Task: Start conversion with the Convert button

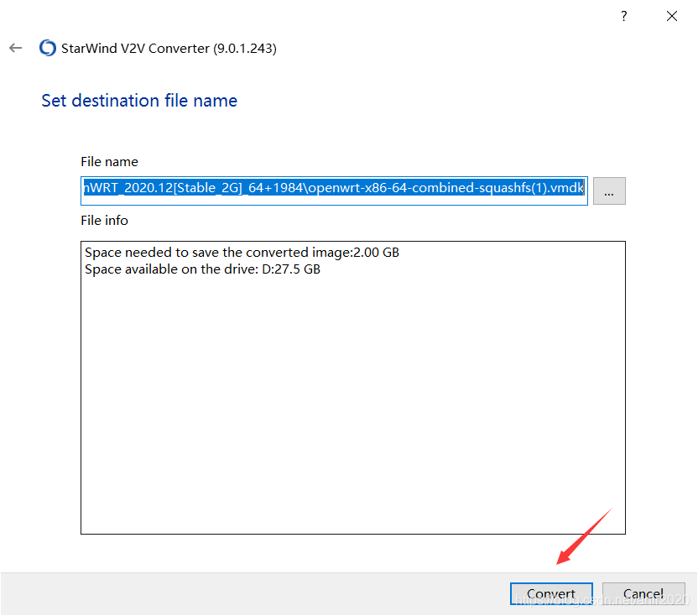Action: 551,593
